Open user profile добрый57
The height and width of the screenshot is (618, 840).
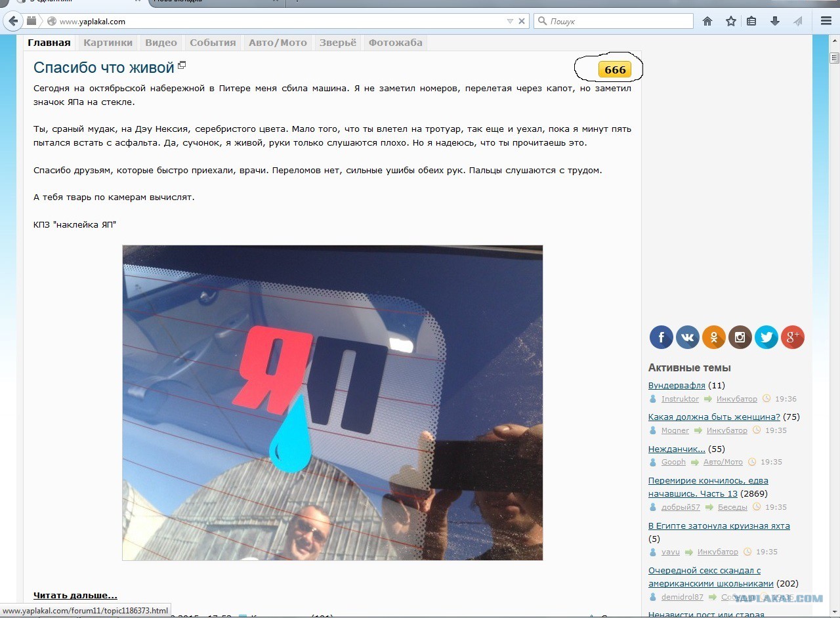(681, 507)
